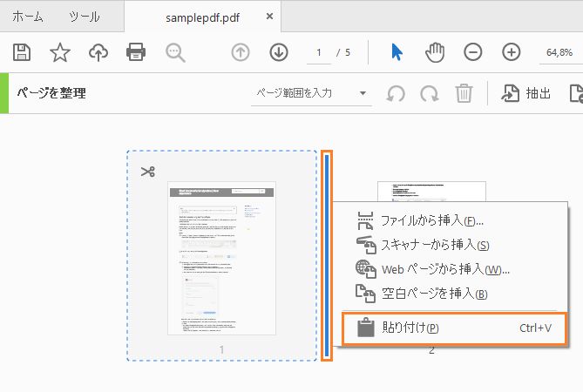The width and height of the screenshot is (583, 392).
Task: Click the trash delete pages icon
Action: pos(464,93)
